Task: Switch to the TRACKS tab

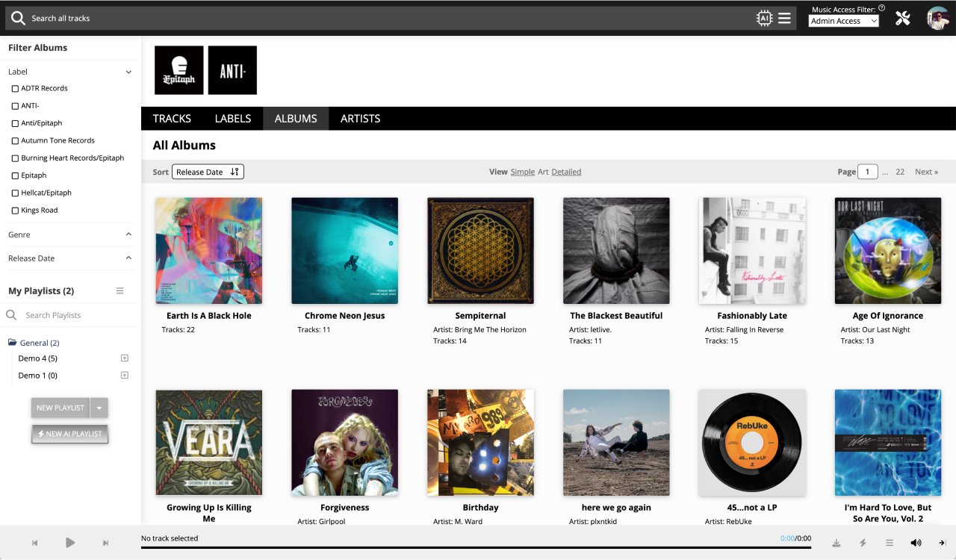Action: coord(172,119)
